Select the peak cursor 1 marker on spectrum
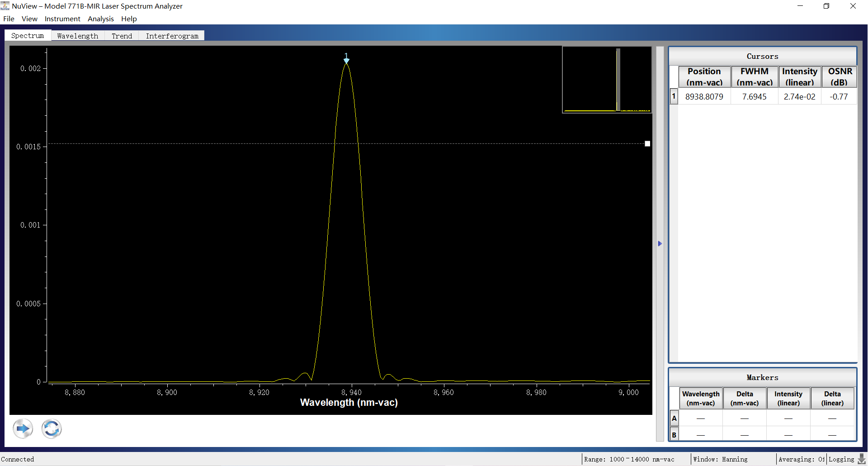 pyautogui.click(x=346, y=59)
